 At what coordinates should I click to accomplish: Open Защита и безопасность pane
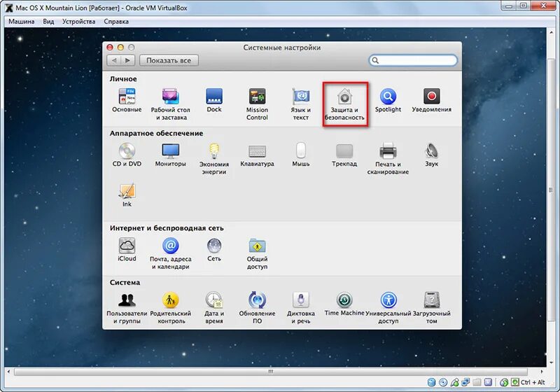click(x=344, y=104)
